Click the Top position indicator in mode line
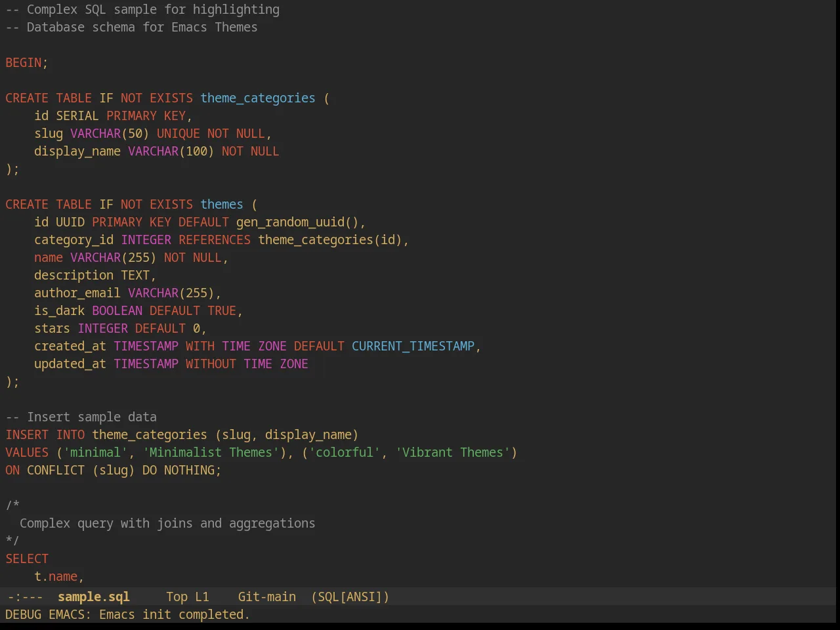Screen dimensions: 840x630 pyautogui.click(x=177, y=597)
